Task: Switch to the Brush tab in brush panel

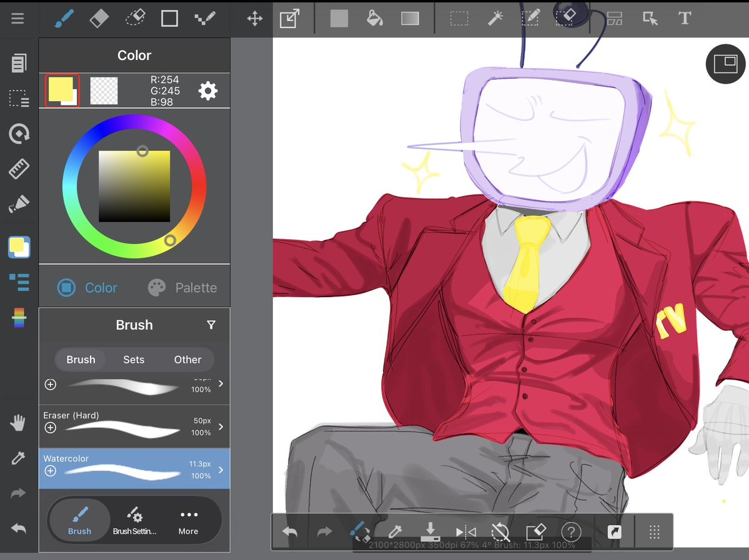Action: (x=81, y=360)
